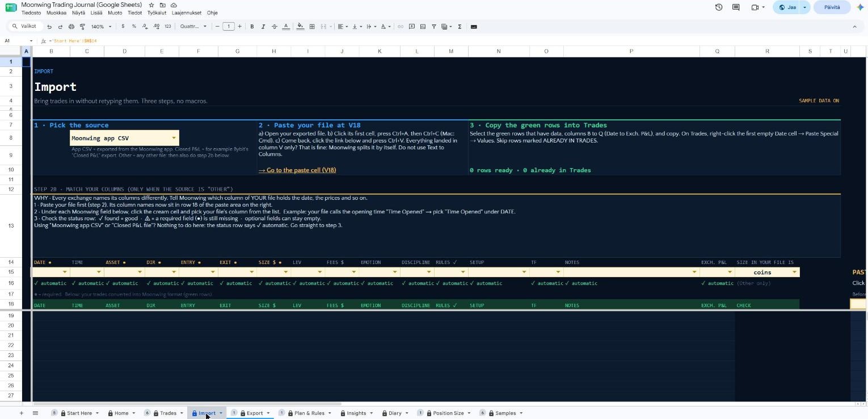The image size is (868, 419).
Task: Follow the Go to the paste cell link
Action: tap(297, 170)
